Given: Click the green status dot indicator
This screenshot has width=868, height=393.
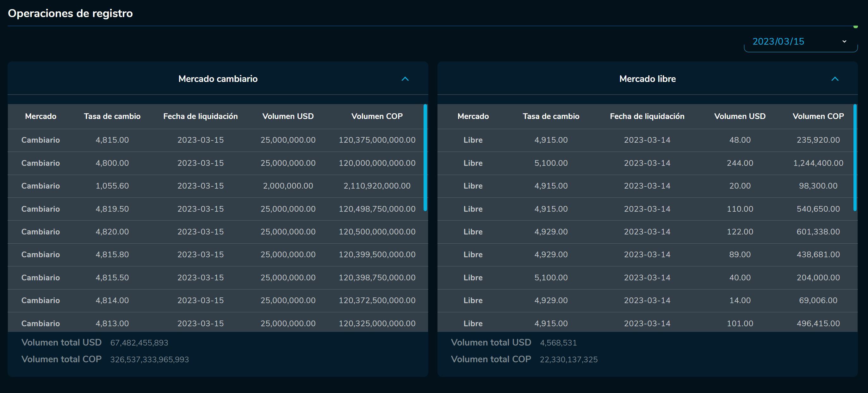Looking at the screenshot, I should point(856,27).
